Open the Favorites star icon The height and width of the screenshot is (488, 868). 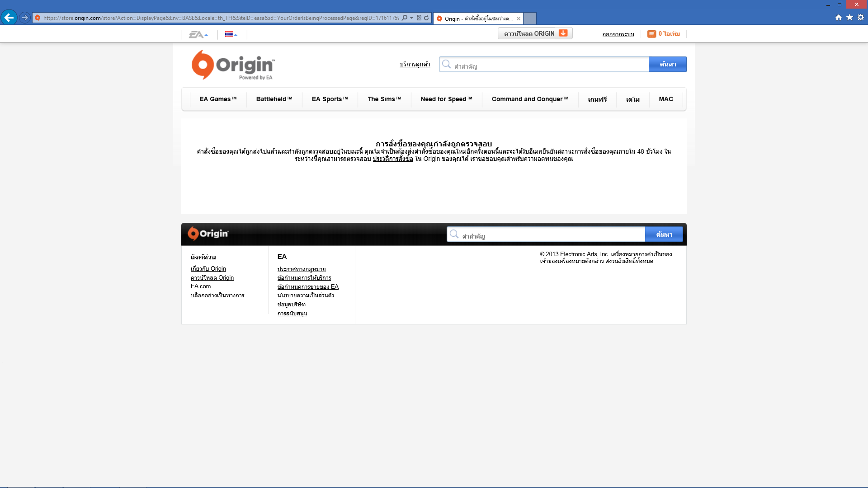849,18
